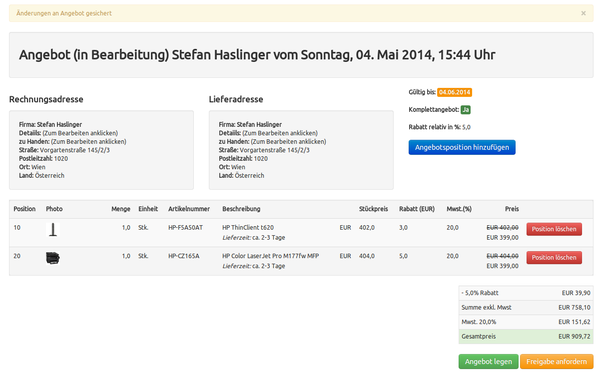Click article number 'HP-CZ165A'
The height and width of the screenshot is (383, 609).
(184, 256)
